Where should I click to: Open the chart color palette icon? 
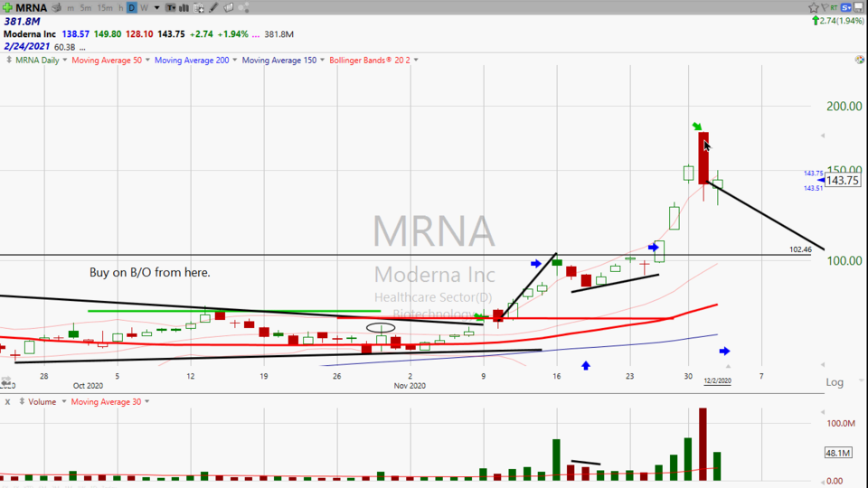click(859, 60)
